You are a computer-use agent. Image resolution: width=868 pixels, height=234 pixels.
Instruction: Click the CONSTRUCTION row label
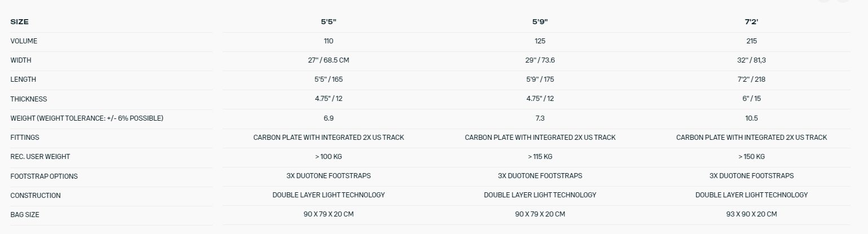(35, 195)
